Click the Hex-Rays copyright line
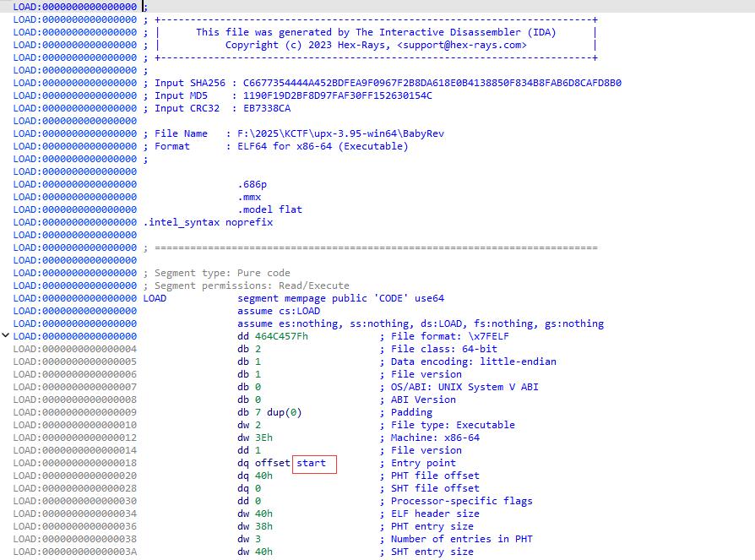The height and width of the screenshot is (560, 755). 376,45
